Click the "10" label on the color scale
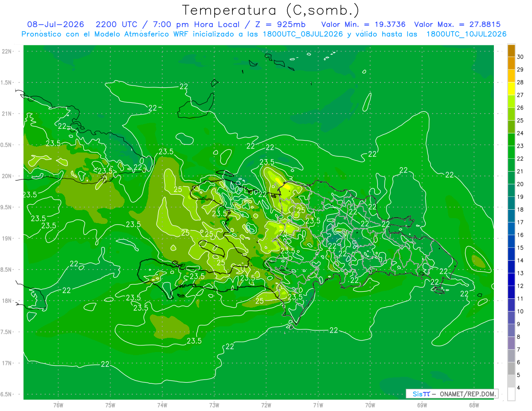 tap(520, 311)
